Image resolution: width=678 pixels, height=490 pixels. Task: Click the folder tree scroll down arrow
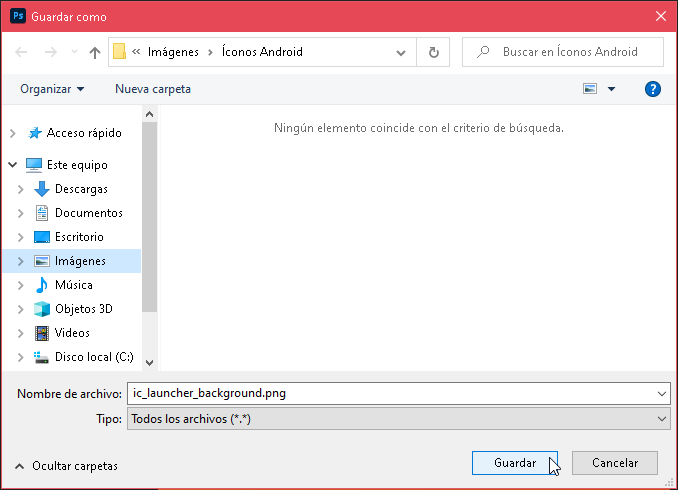[x=150, y=362]
